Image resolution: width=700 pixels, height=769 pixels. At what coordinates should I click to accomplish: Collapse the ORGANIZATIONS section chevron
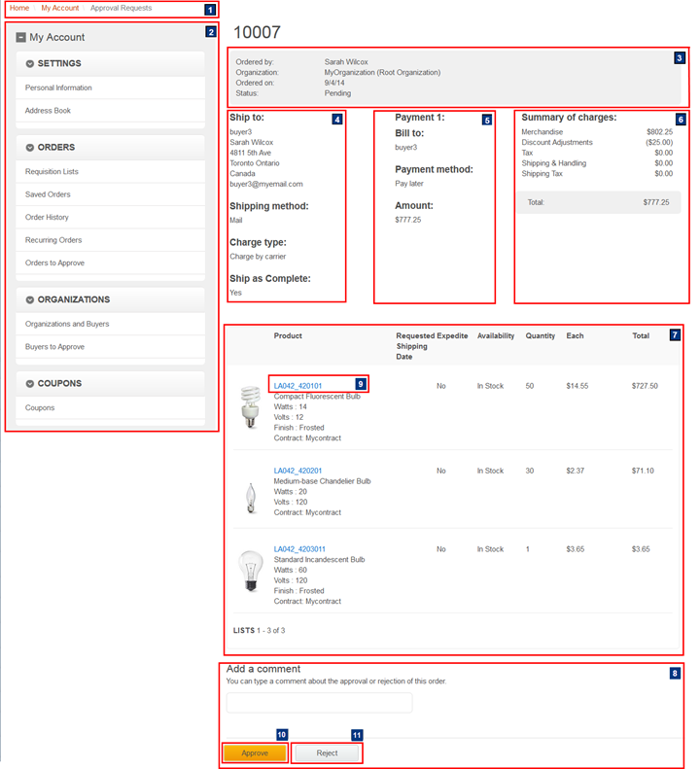click(x=30, y=299)
